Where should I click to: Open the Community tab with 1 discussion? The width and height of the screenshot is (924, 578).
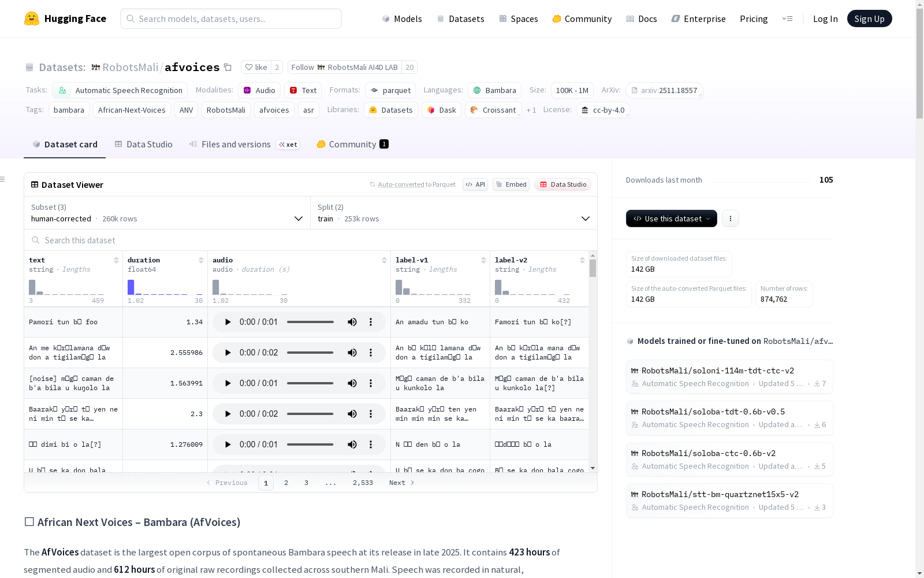[352, 144]
